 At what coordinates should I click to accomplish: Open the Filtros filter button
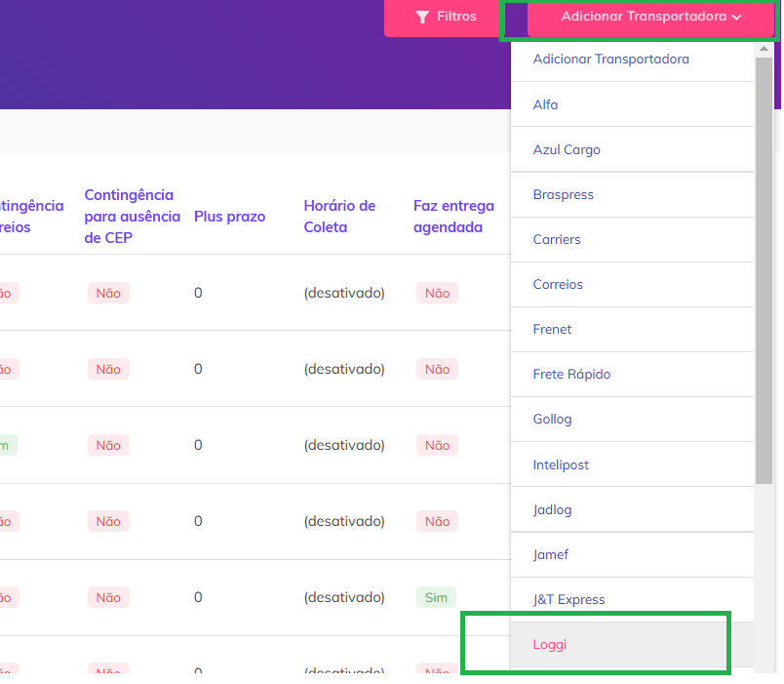tap(446, 17)
